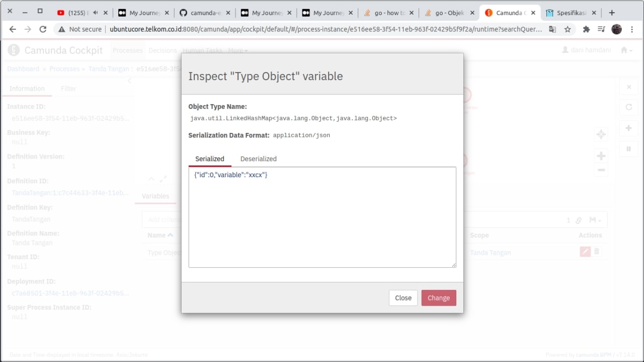Open Human Tasks in Cockpit header
Viewport: 644px width, 362px height.
tap(202, 50)
